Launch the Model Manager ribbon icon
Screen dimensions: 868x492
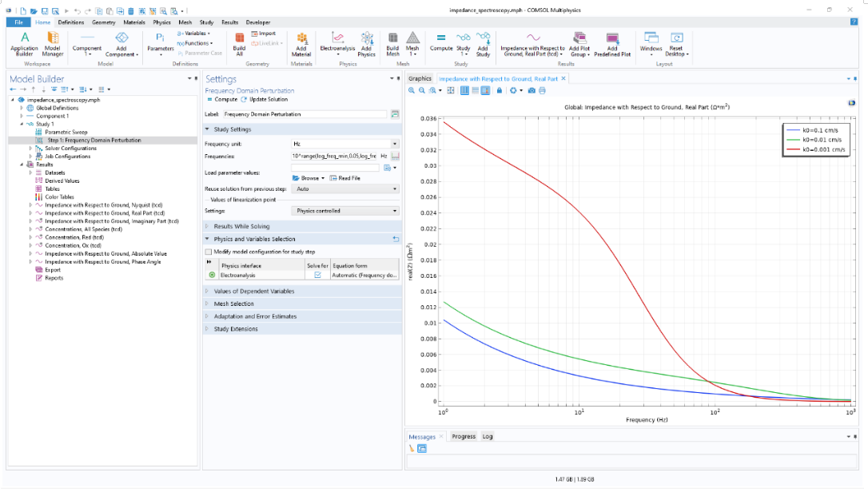[x=53, y=44]
